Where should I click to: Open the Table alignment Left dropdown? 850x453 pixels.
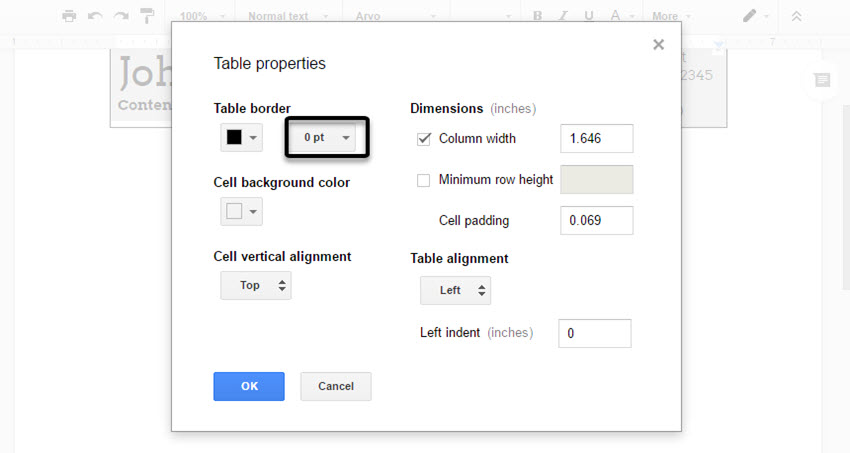click(x=455, y=290)
